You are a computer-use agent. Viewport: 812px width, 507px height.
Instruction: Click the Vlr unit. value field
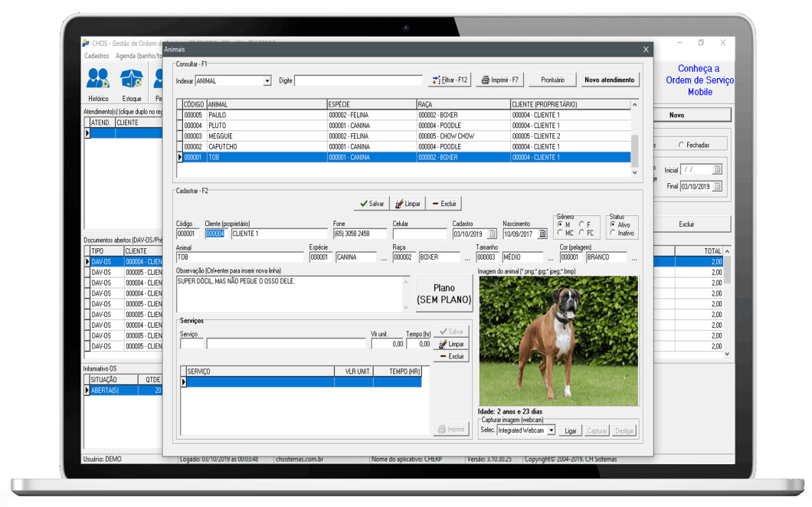click(x=388, y=344)
